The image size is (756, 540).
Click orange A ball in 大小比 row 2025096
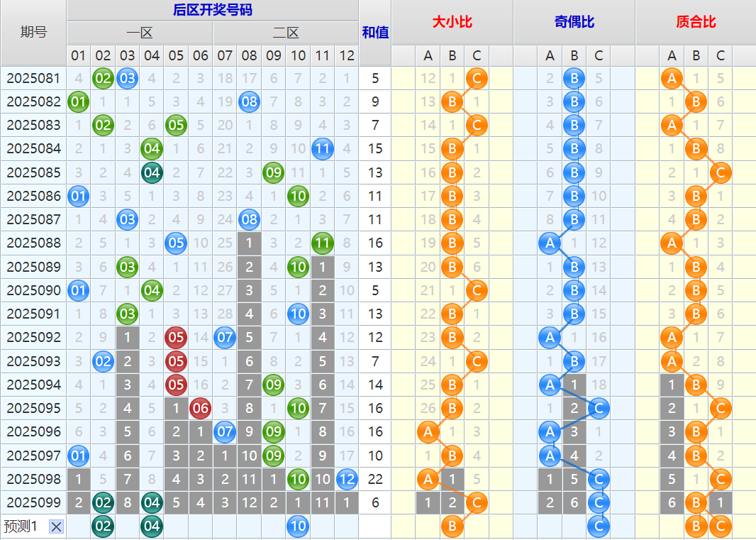tap(428, 432)
